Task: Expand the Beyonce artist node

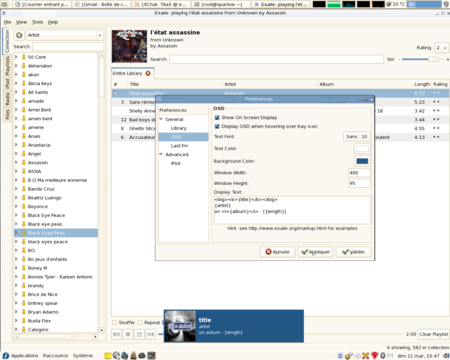Action: [x=16, y=206]
